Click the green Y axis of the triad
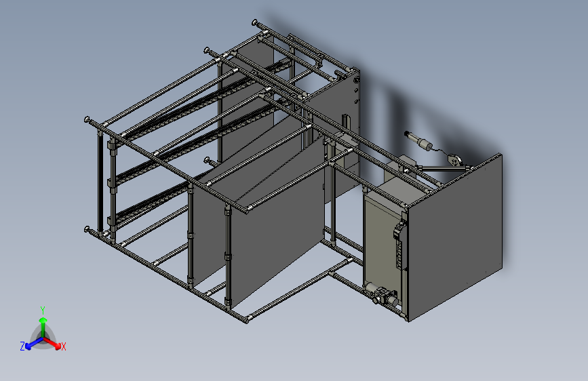588x381 pixels. 43,327
